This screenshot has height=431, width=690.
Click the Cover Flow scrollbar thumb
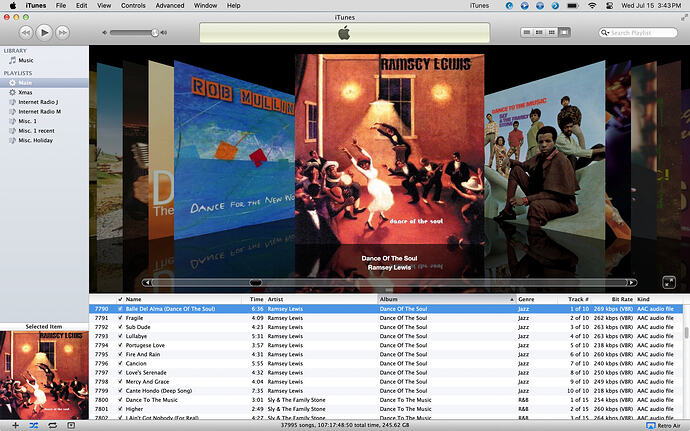click(256, 283)
